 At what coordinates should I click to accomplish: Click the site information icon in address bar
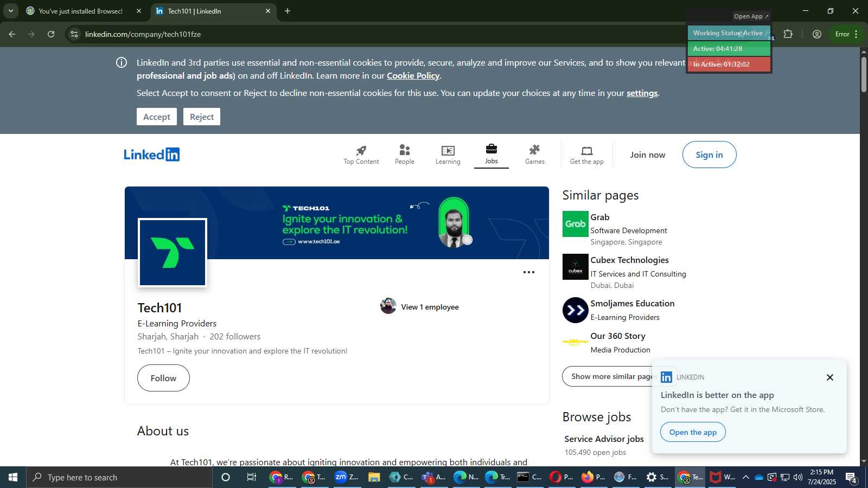(74, 34)
